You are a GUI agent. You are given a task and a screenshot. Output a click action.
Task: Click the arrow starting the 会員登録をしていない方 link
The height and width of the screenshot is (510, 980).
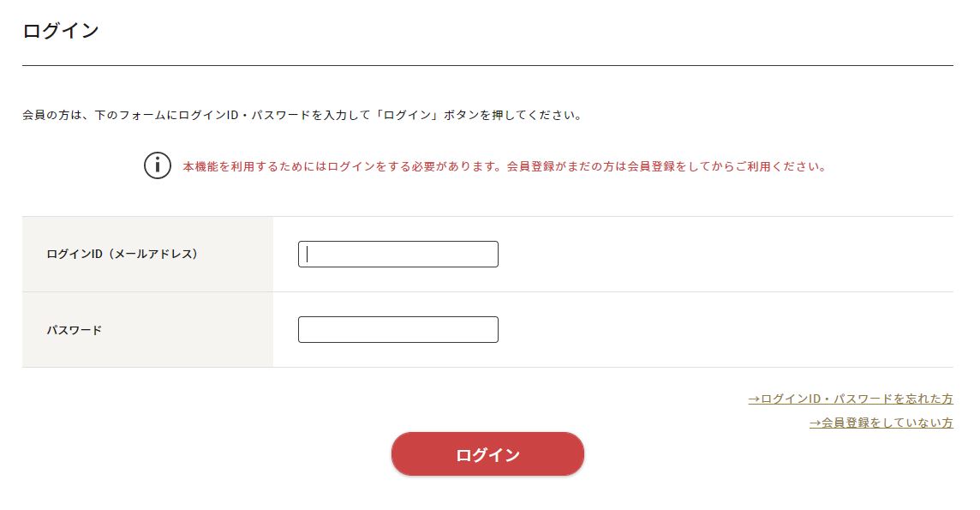tap(815, 423)
